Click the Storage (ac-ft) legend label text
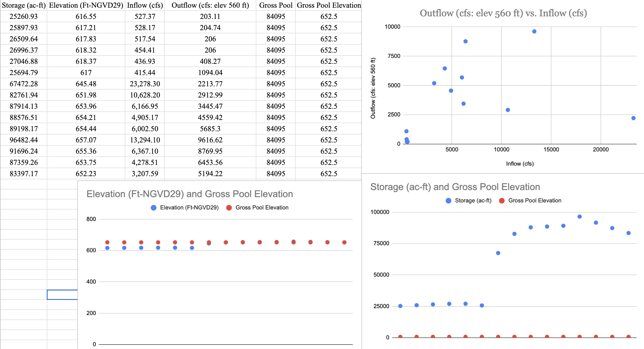644x349 pixels. (x=473, y=201)
